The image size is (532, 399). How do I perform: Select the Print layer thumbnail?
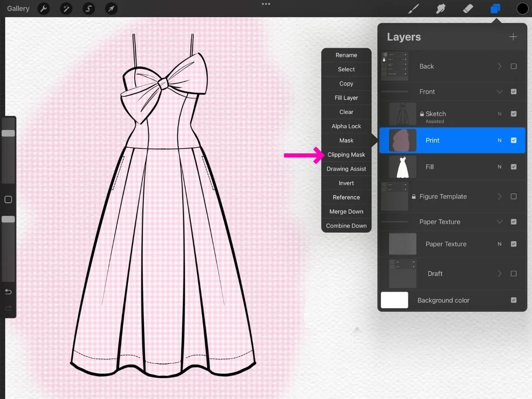pyautogui.click(x=403, y=141)
